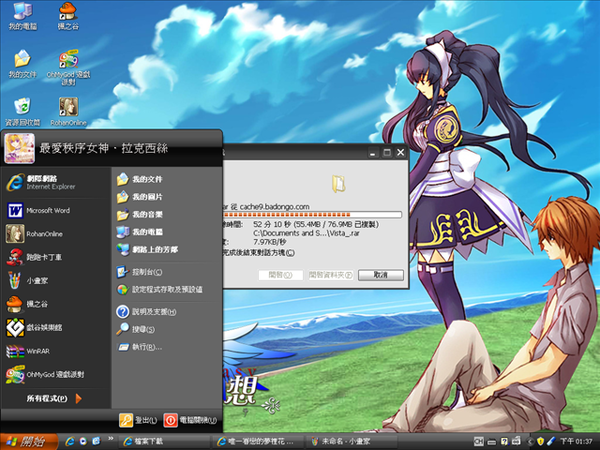Click the 電腦關機(U) shut down button

[191, 420]
